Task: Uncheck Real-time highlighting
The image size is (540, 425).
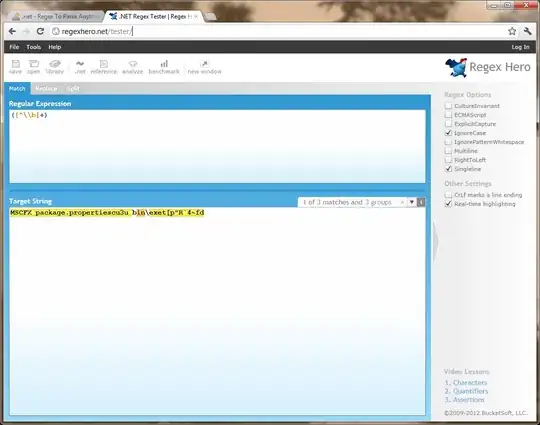Action: 448,204
